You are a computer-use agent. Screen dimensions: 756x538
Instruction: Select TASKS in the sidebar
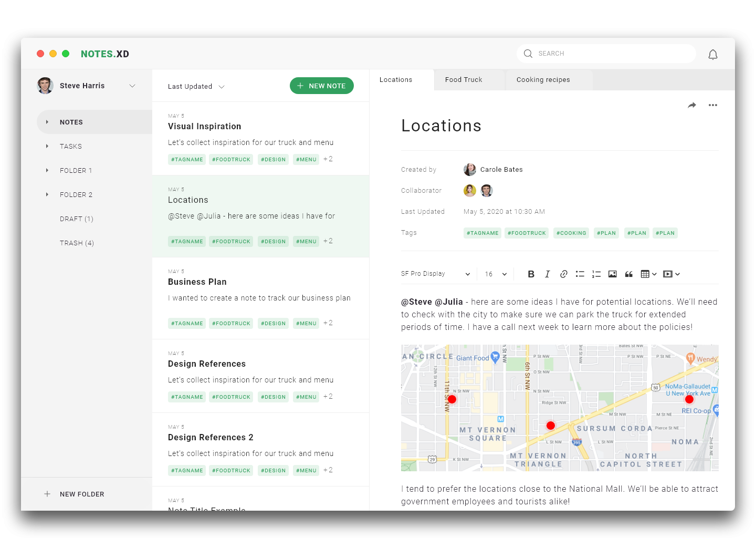[71, 146]
